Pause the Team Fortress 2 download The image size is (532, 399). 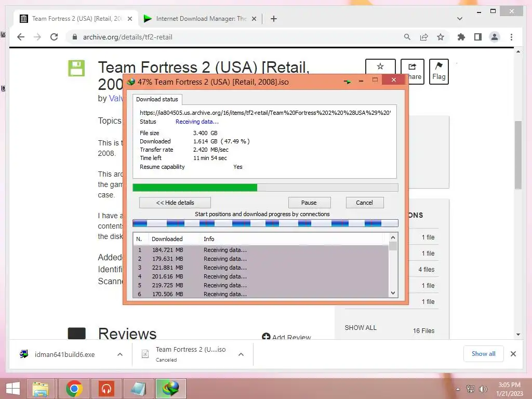[309, 203]
